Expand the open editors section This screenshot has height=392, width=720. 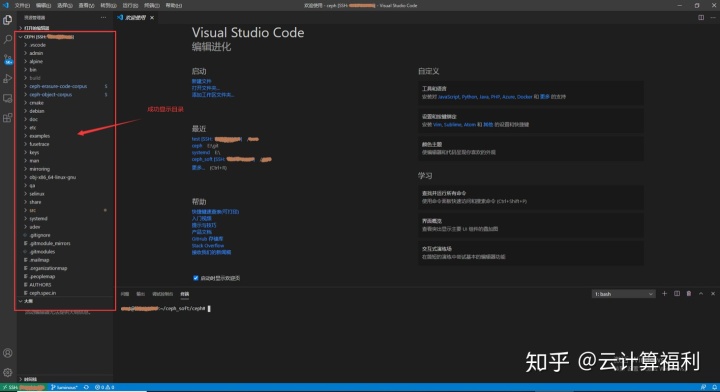(x=64, y=28)
